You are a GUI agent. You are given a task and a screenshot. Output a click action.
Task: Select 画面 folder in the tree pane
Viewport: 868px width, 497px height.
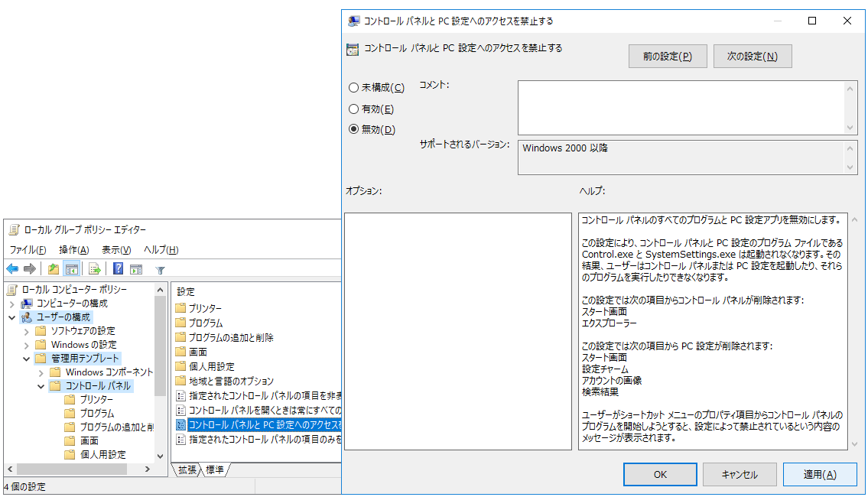click(x=89, y=440)
